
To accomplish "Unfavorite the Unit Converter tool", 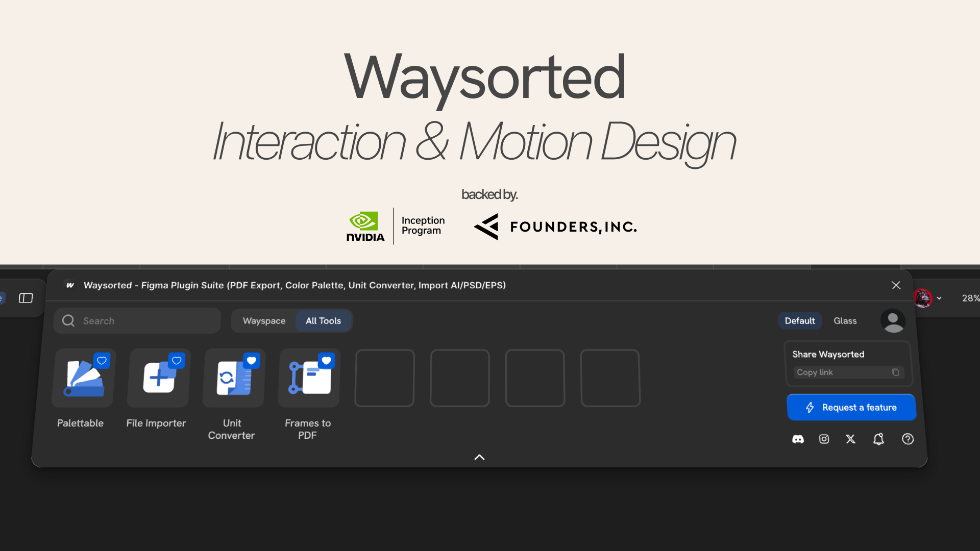I will click(252, 361).
